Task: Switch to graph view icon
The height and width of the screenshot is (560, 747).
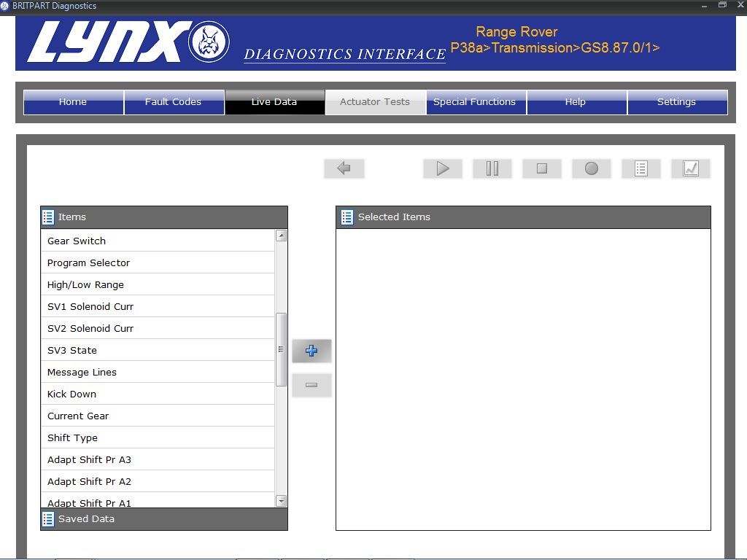Action: pos(690,168)
